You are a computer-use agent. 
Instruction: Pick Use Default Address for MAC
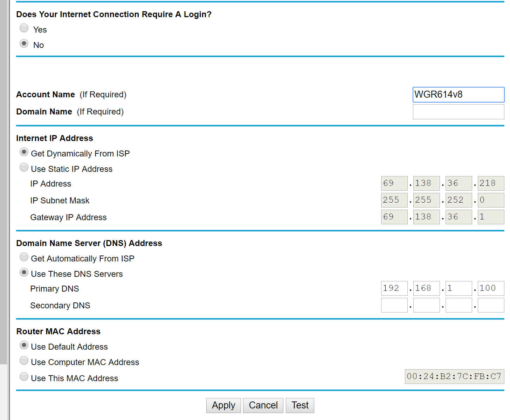click(x=24, y=345)
